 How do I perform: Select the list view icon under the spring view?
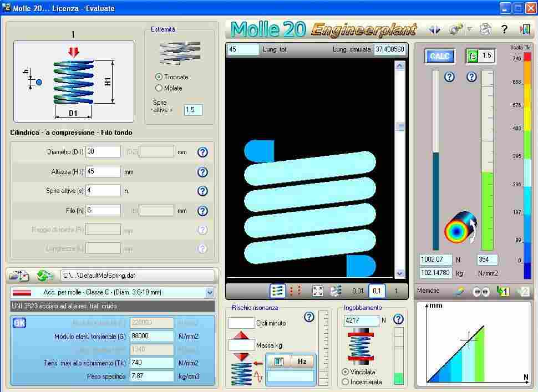[277, 291]
